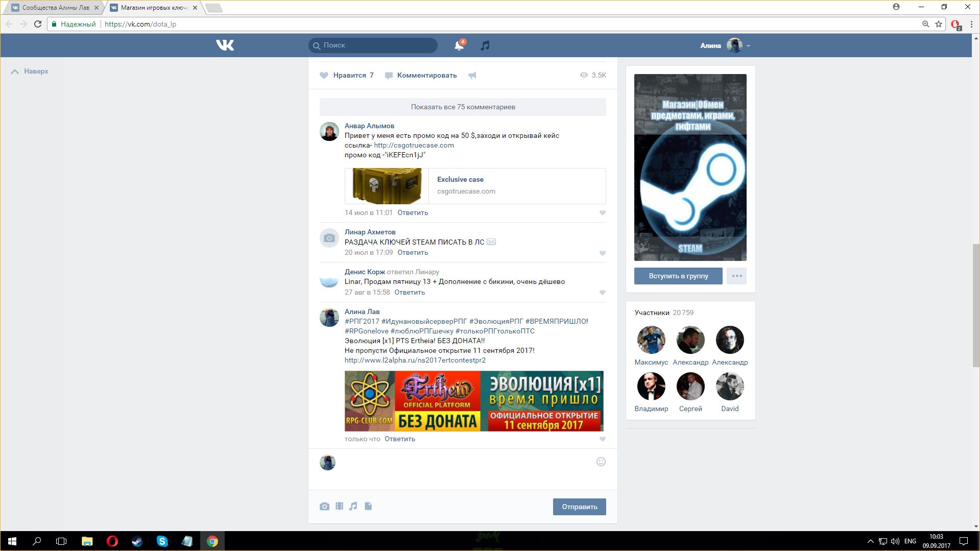
Task: Open Task View from the taskbar
Action: click(61, 541)
